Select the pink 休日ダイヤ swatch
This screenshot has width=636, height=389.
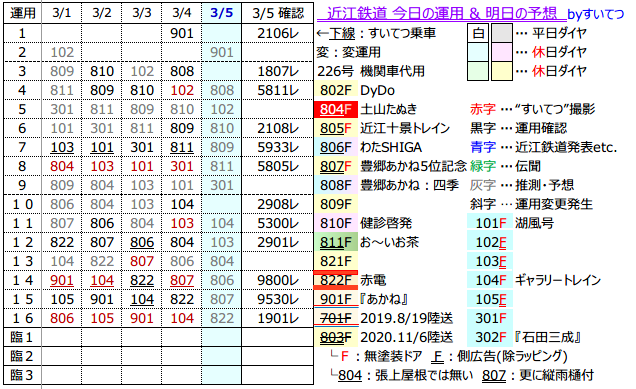coord(502,52)
